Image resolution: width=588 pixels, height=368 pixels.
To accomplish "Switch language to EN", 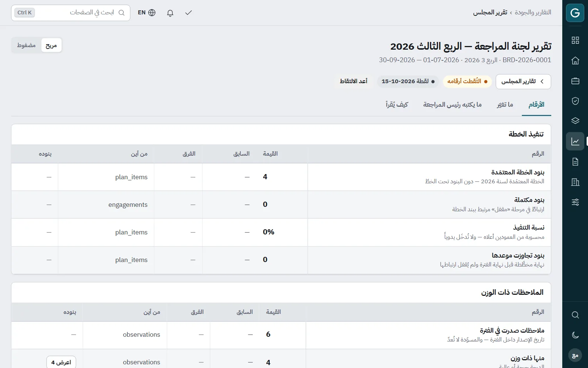I will pos(147,13).
